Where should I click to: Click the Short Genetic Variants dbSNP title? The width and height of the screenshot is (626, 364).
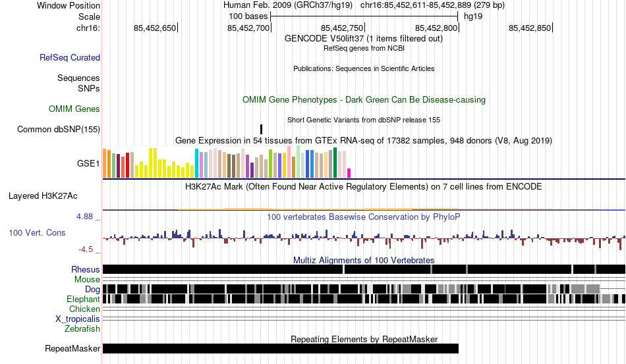click(364, 120)
